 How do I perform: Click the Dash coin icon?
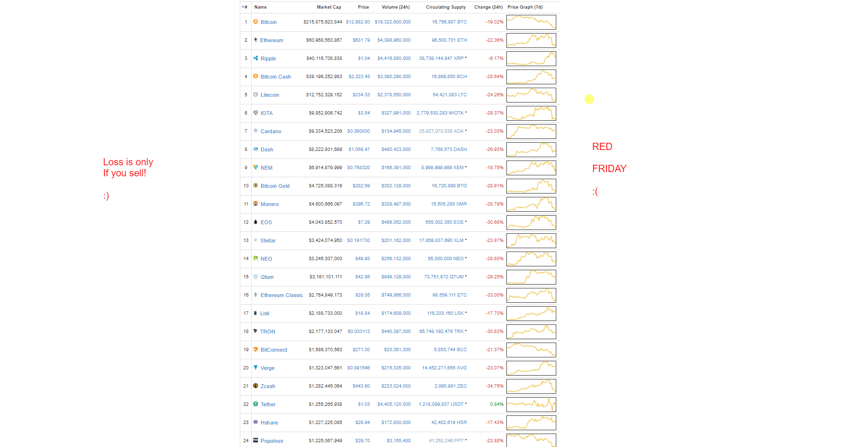256,149
